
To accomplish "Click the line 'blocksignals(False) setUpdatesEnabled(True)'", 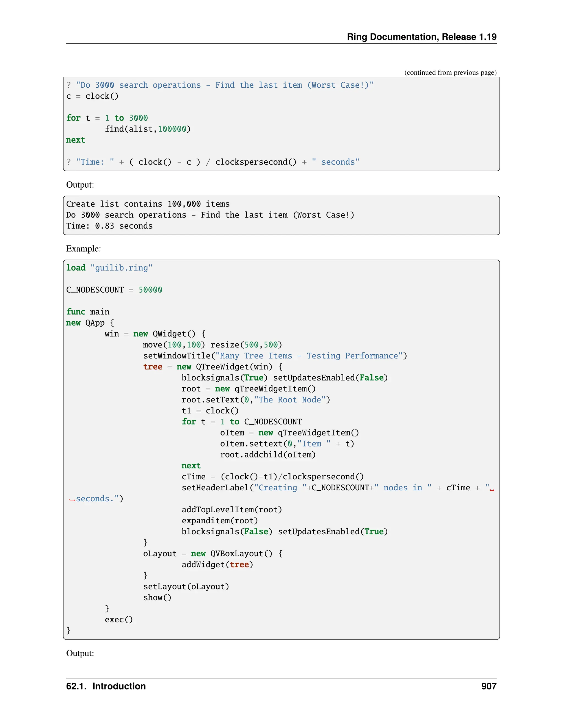I will (x=285, y=532).
